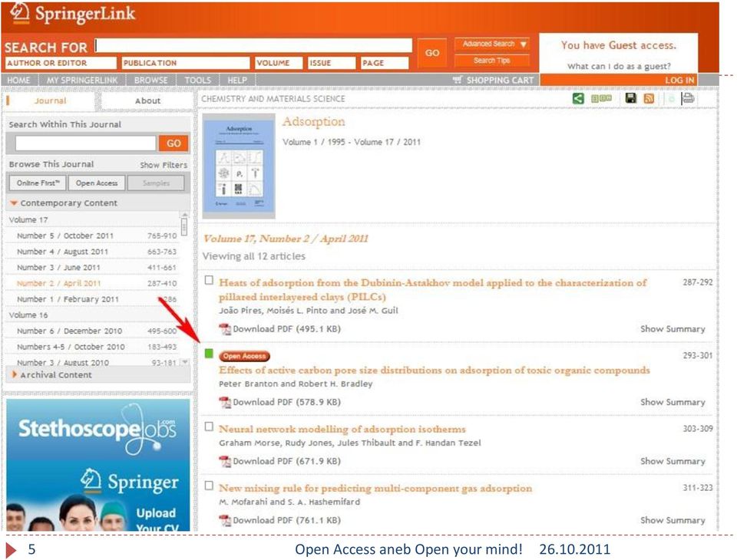This screenshot has height=560, width=737.
Task: Select the Journal tab
Action: click(x=51, y=100)
